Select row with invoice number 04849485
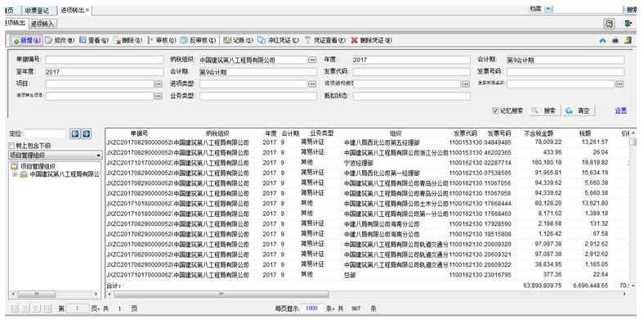Image resolution: width=644 pixels, height=320 pixels. coord(367,142)
